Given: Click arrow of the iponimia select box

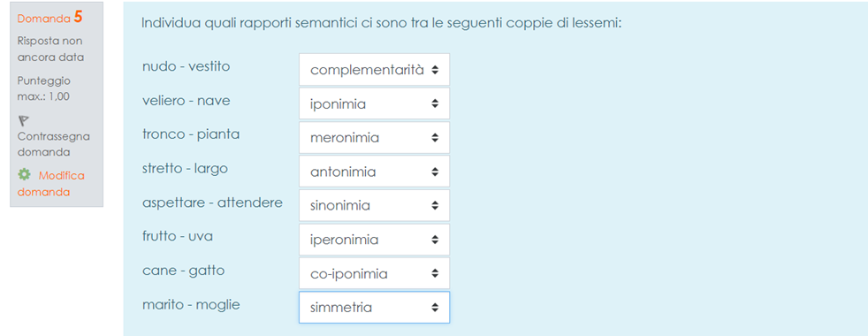Looking at the screenshot, I should (x=435, y=103).
